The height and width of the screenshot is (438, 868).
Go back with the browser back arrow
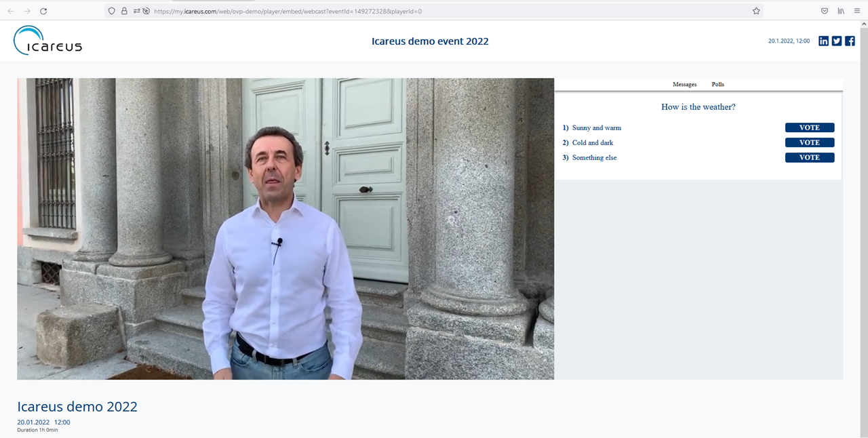point(11,12)
